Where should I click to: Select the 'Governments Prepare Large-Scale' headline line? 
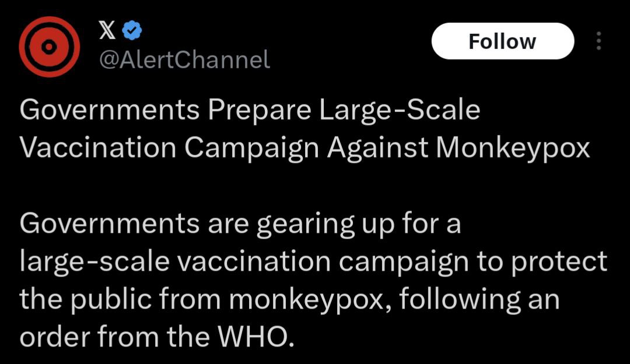(250, 110)
